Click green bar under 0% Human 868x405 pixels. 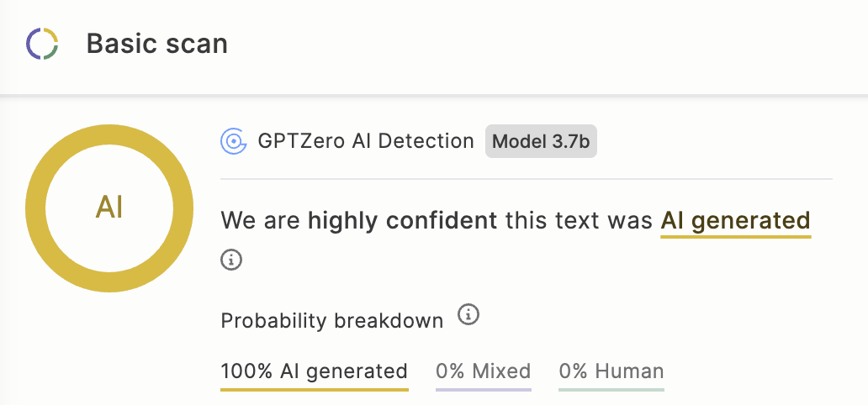click(x=611, y=390)
